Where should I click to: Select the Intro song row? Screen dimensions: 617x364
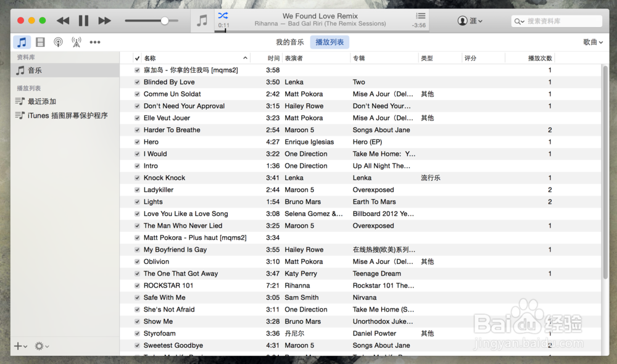pos(360,166)
